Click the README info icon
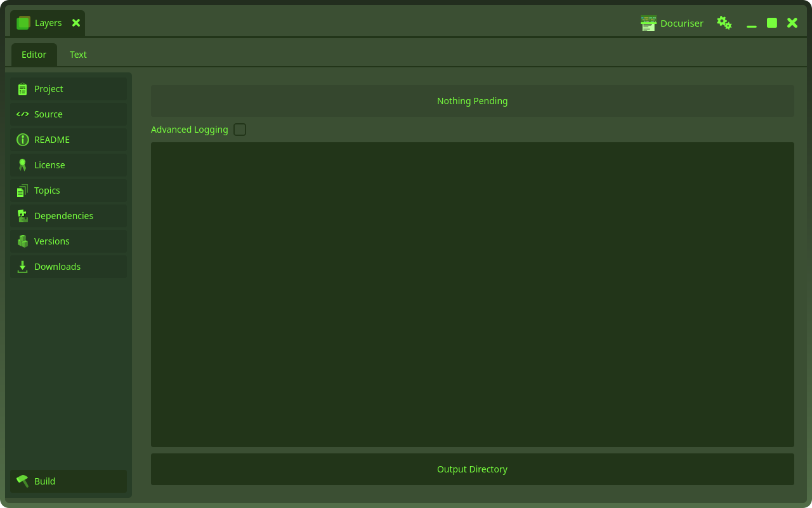 pyautogui.click(x=23, y=140)
